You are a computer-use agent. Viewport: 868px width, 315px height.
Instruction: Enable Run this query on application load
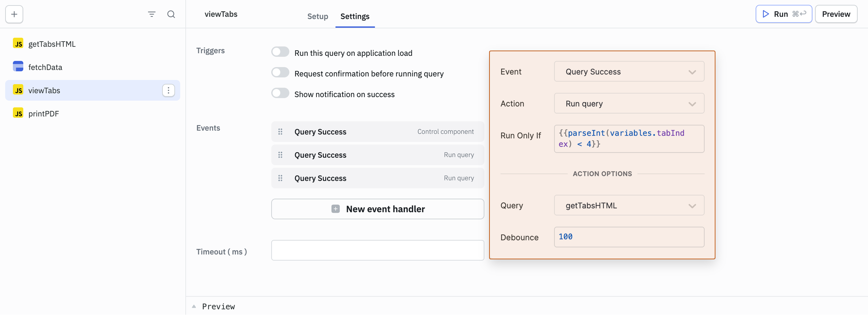click(280, 52)
